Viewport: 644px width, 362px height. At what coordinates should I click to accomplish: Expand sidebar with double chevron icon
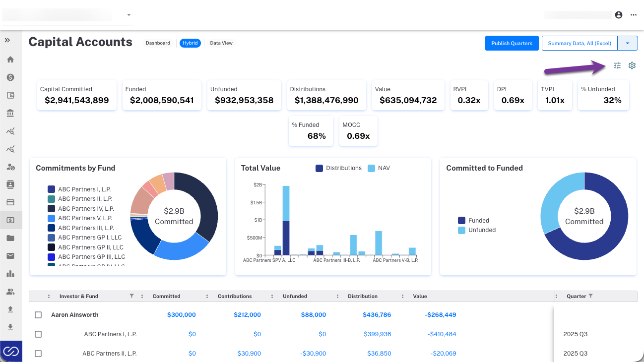point(7,40)
